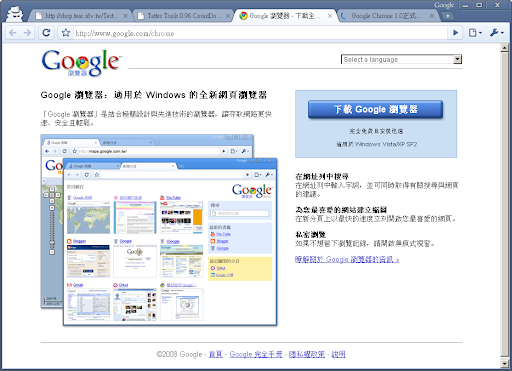The width and height of the screenshot is (512, 371).
Task: Click the Go arrow in the address bar
Action: point(455,33)
